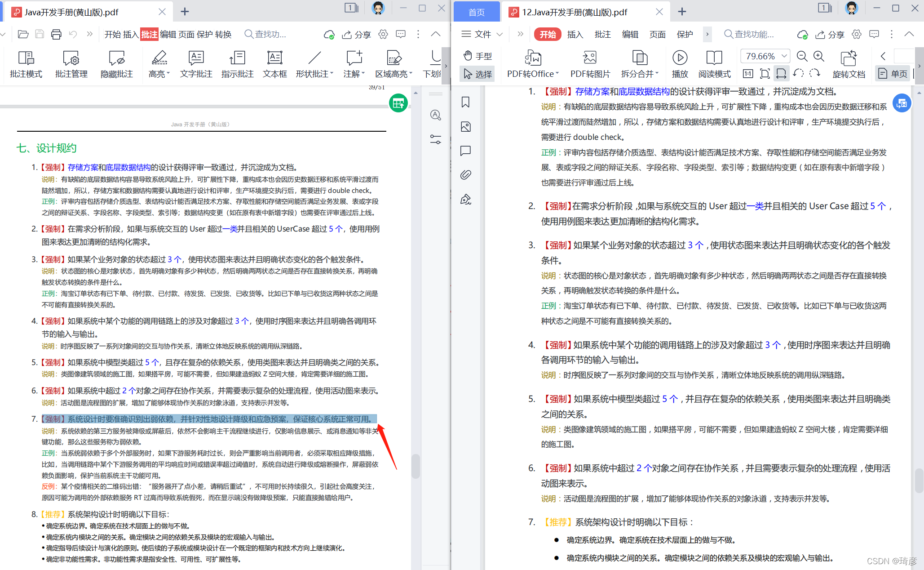Screen dimensions: 924x570
Task: Click rotate counterclockwise icon
Action: (x=798, y=73)
